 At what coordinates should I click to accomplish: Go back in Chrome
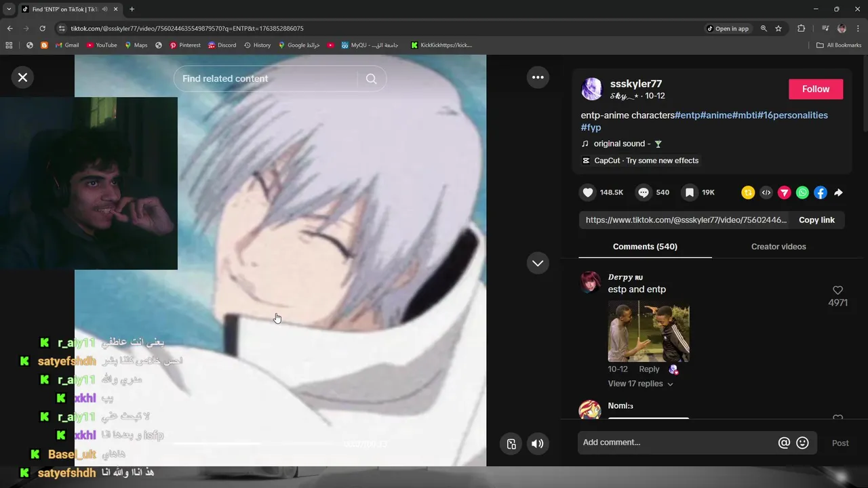point(9,28)
